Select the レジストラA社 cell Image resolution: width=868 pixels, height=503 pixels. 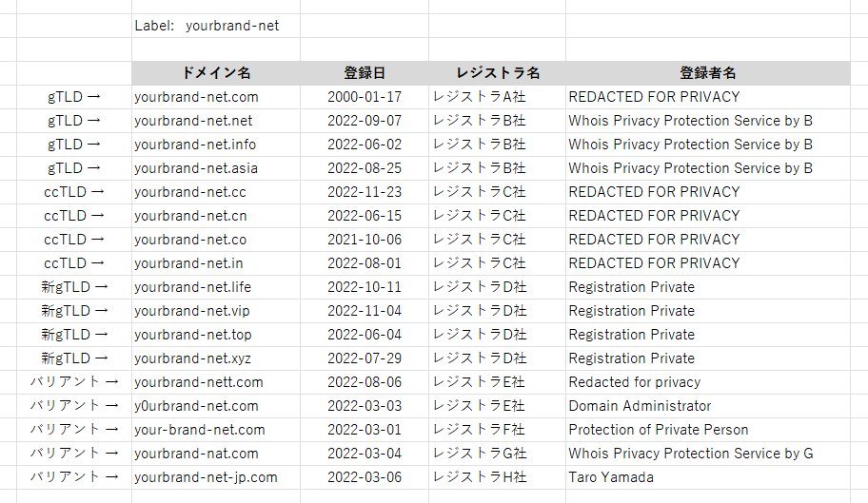[x=497, y=97]
